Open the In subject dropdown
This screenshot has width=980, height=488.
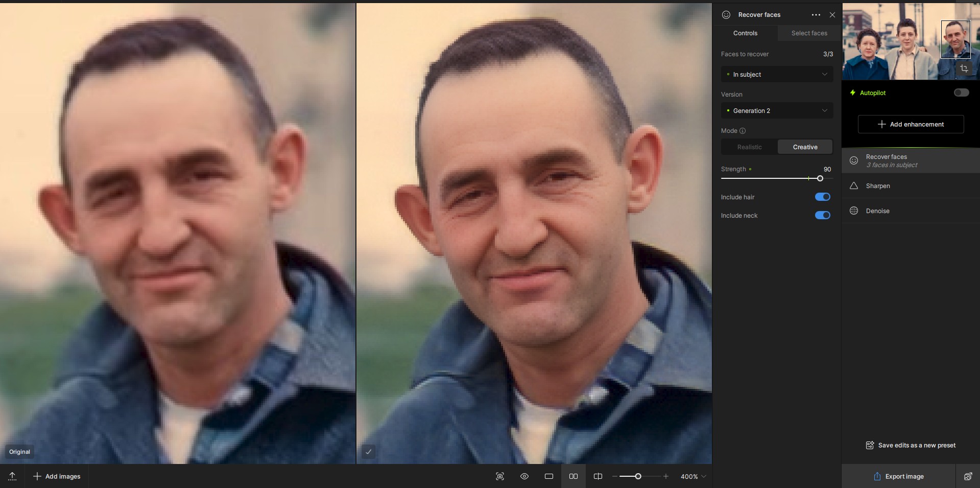pos(777,75)
